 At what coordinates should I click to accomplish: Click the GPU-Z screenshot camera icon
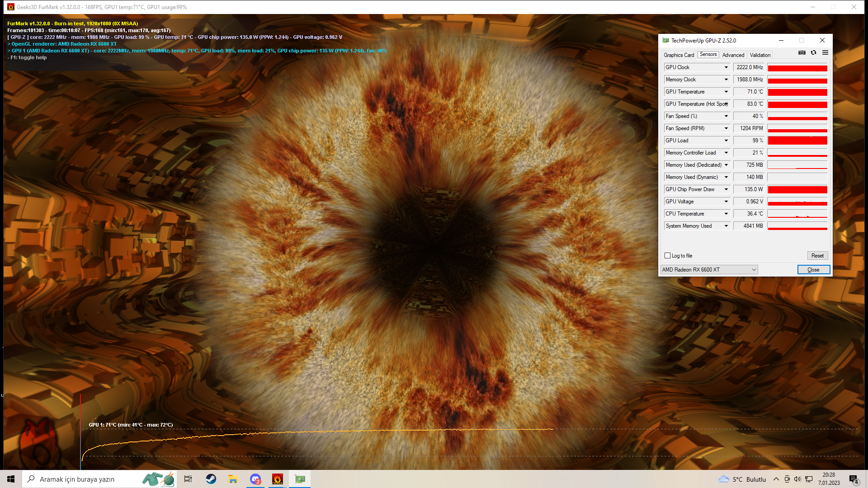pyautogui.click(x=802, y=53)
